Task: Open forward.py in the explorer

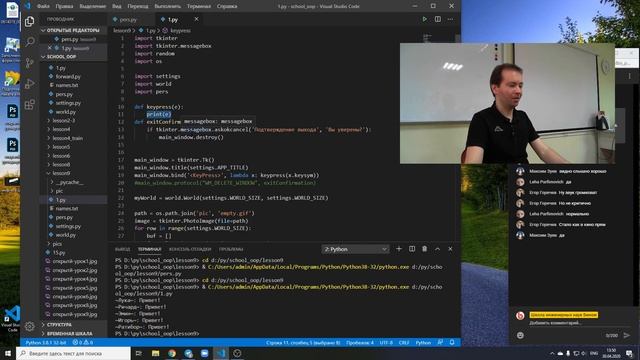Action: [x=68, y=76]
